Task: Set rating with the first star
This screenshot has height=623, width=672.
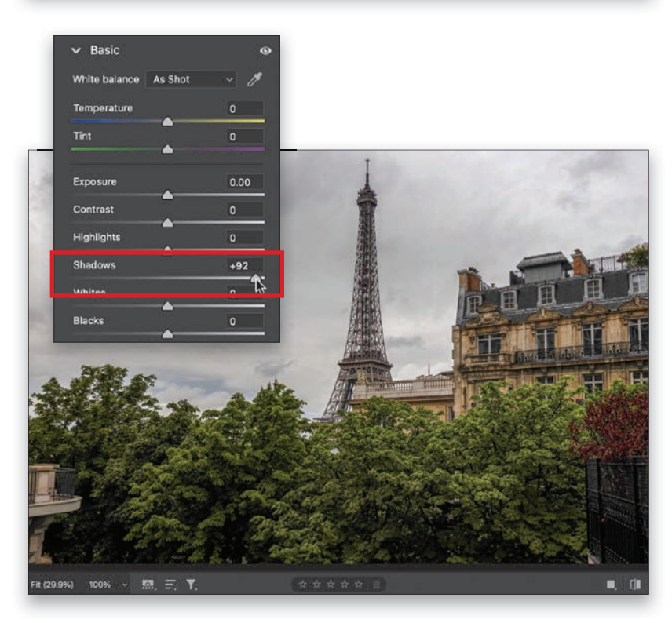Action: tap(302, 585)
